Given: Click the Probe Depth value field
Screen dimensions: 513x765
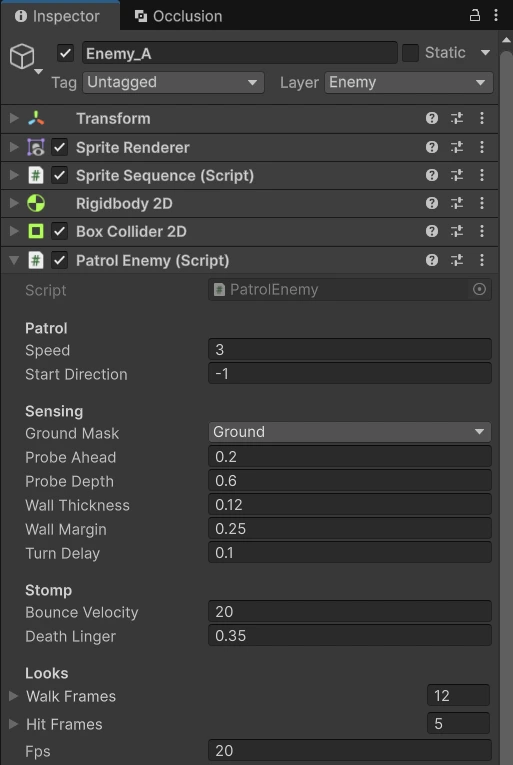Looking at the screenshot, I should [349, 481].
